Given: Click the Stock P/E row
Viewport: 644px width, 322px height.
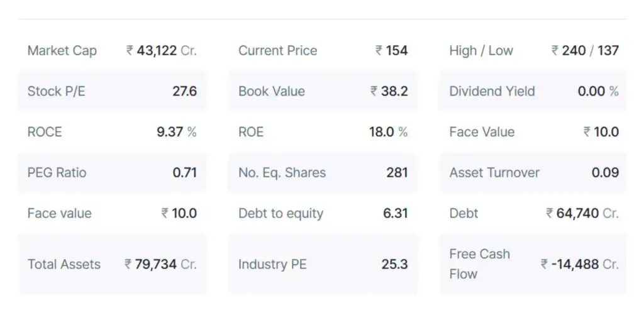Looking at the screenshot, I should point(112,91).
